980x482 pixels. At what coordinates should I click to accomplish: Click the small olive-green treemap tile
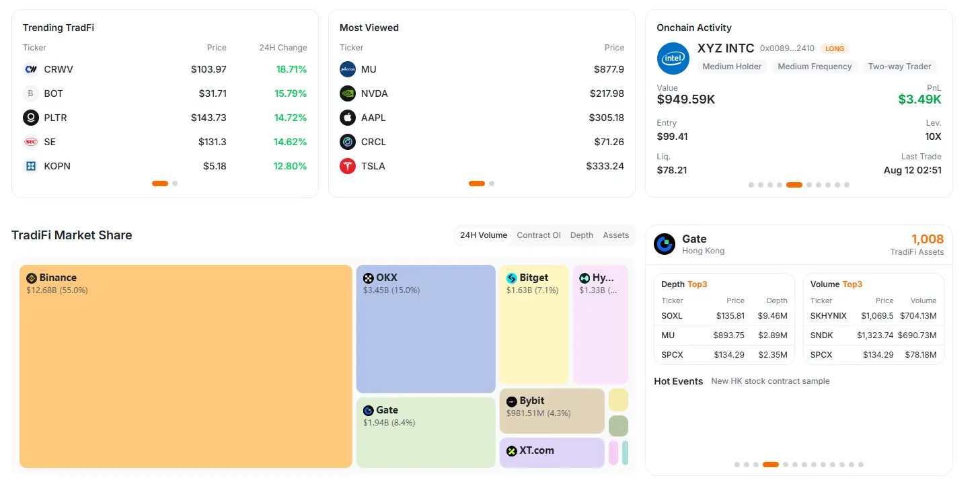(x=618, y=426)
